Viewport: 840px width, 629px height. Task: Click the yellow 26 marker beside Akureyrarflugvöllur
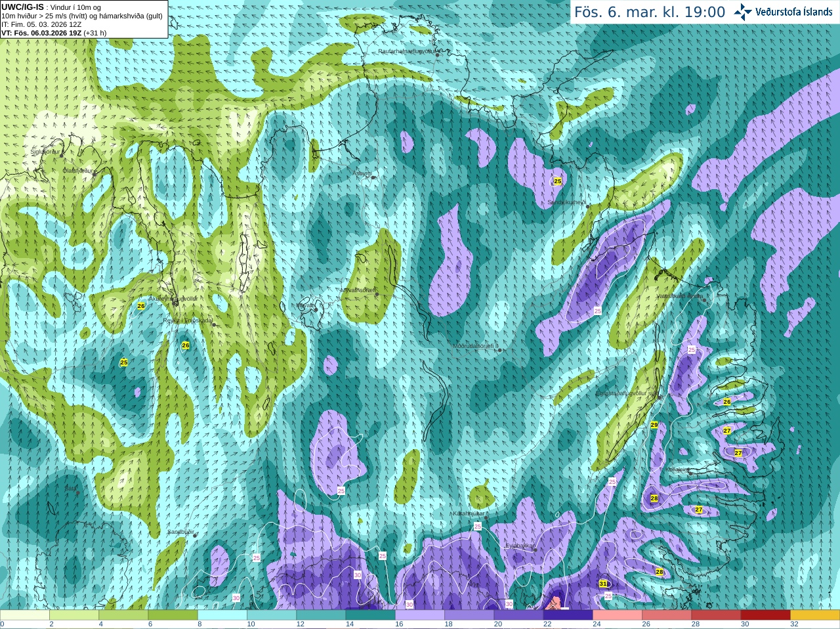click(141, 306)
